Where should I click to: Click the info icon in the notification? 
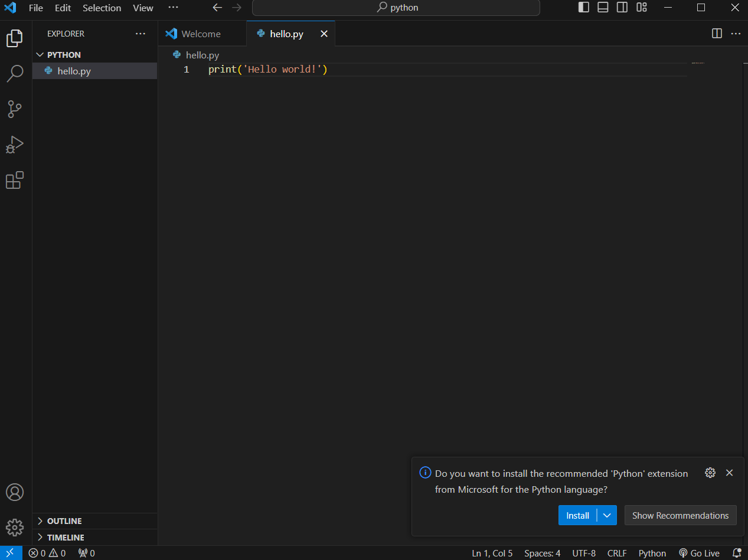click(x=425, y=473)
